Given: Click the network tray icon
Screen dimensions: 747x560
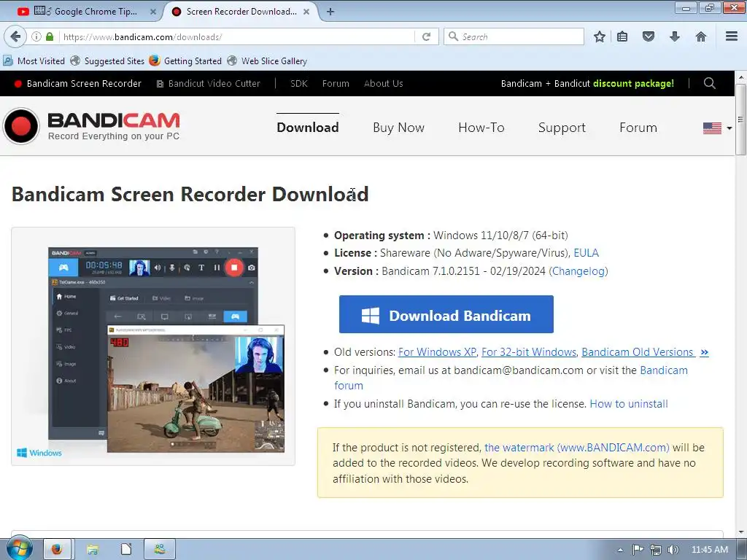Looking at the screenshot, I should (656, 550).
